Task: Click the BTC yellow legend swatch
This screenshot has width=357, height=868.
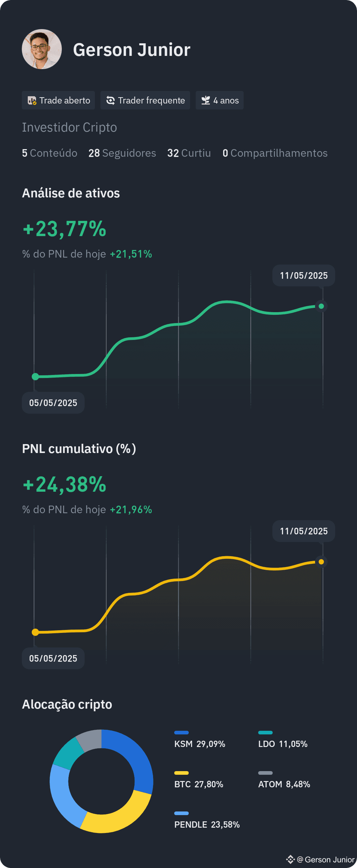Action: (x=181, y=773)
